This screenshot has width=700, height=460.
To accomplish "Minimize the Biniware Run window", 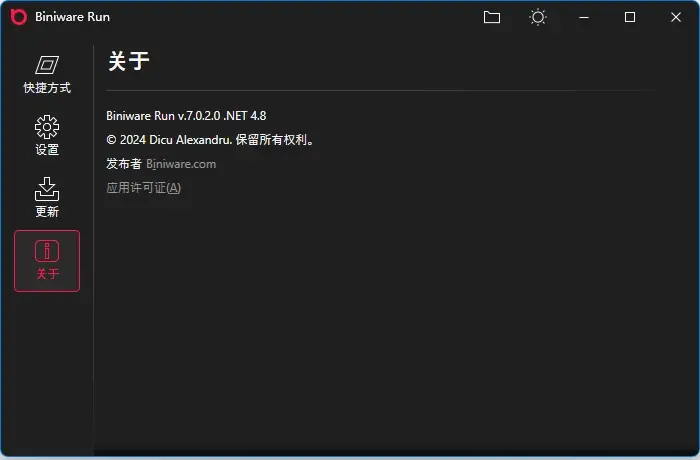I will 584,17.
